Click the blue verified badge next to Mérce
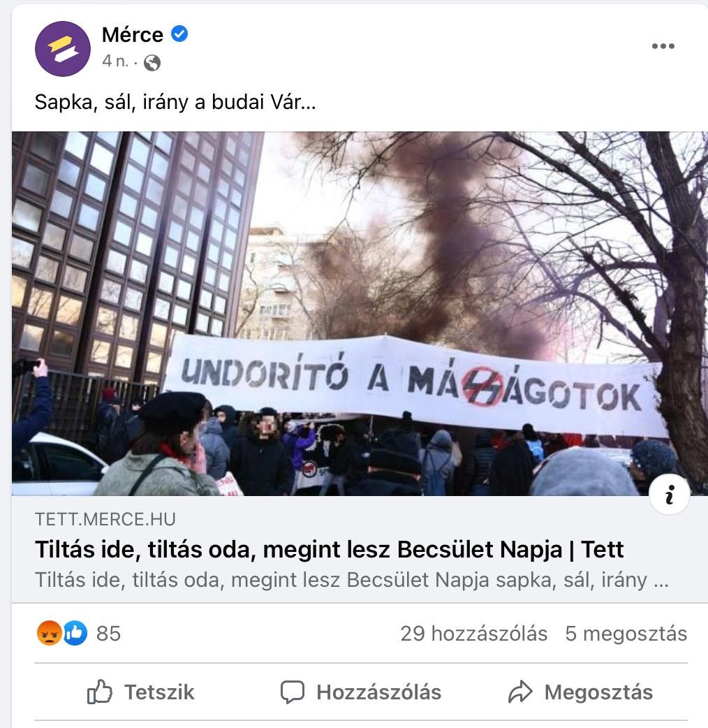 (x=179, y=34)
